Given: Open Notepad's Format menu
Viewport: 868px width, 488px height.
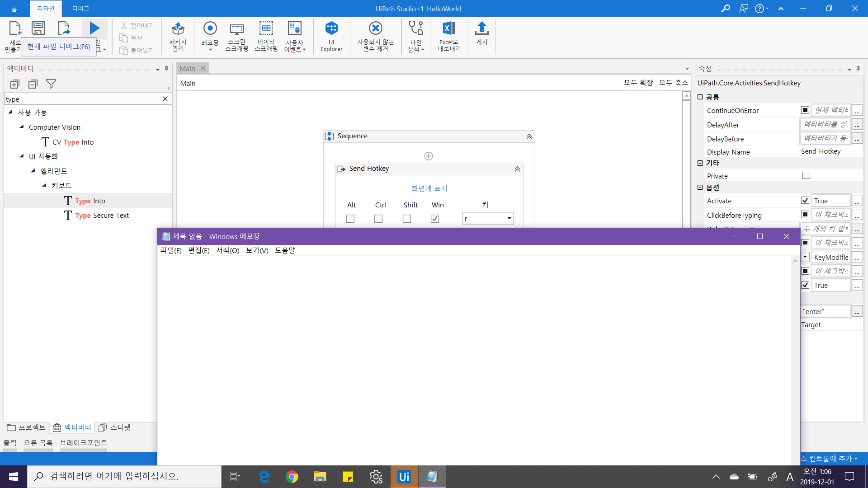Looking at the screenshot, I should point(227,250).
